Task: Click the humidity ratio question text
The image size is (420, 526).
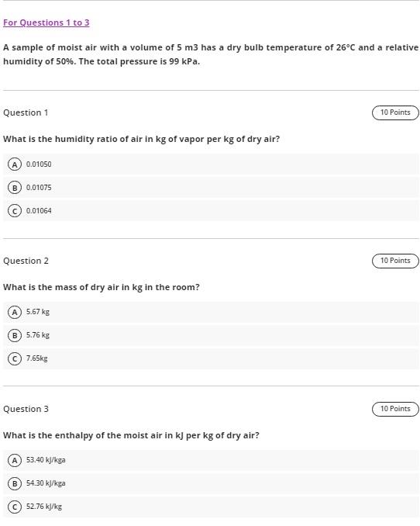Action: point(142,139)
